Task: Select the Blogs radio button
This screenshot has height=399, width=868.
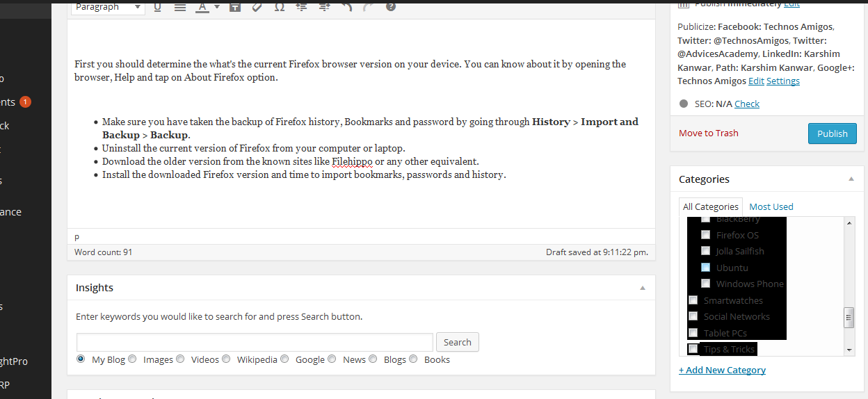Action: point(373,359)
